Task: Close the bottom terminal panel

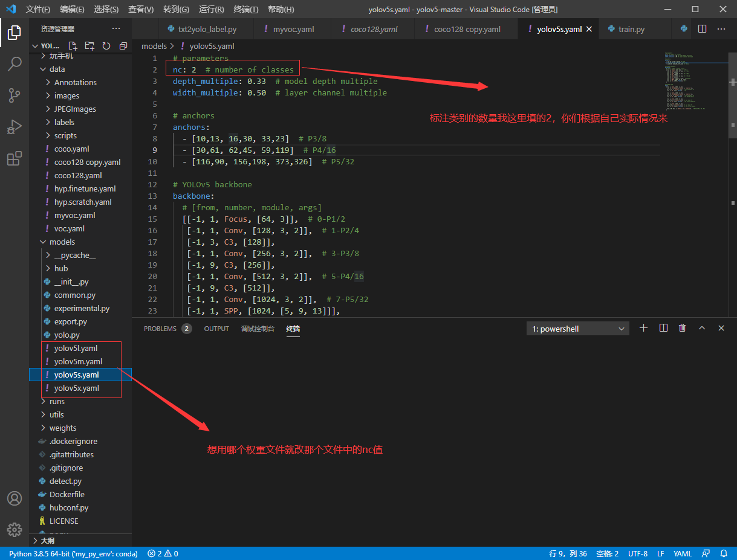Action: coord(721,328)
